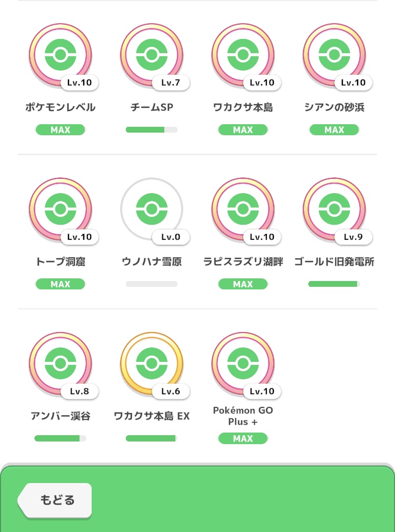Screen dimensions: 395x532
Task: Open the ワカクサ本島 badge
Action: coord(243,55)
